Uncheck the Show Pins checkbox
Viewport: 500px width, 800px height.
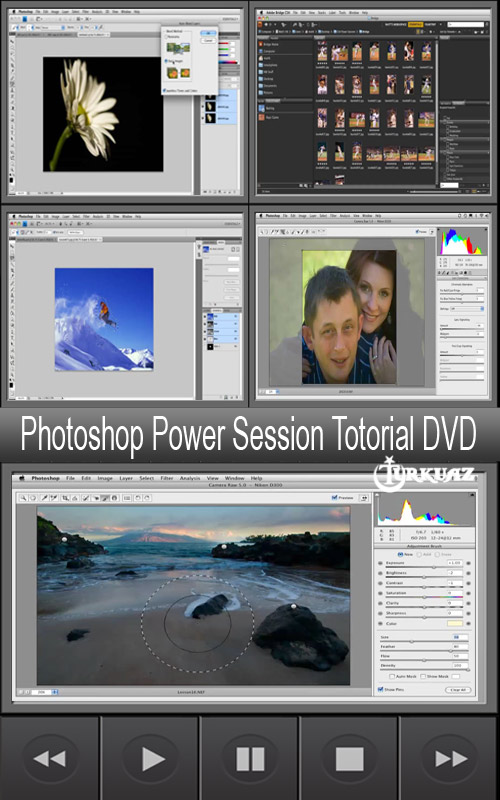point(380,689)
